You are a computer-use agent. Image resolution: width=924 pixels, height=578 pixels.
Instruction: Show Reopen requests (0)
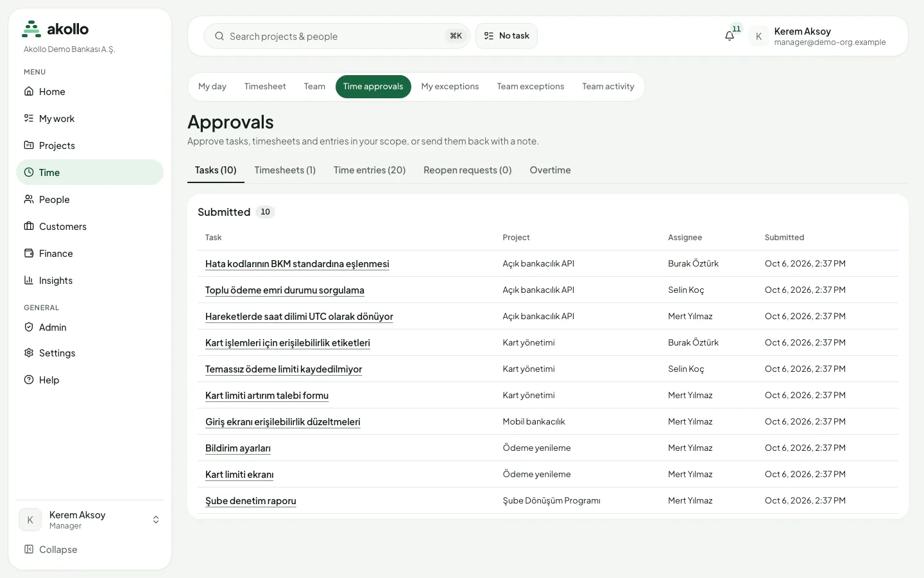point(468,170)
